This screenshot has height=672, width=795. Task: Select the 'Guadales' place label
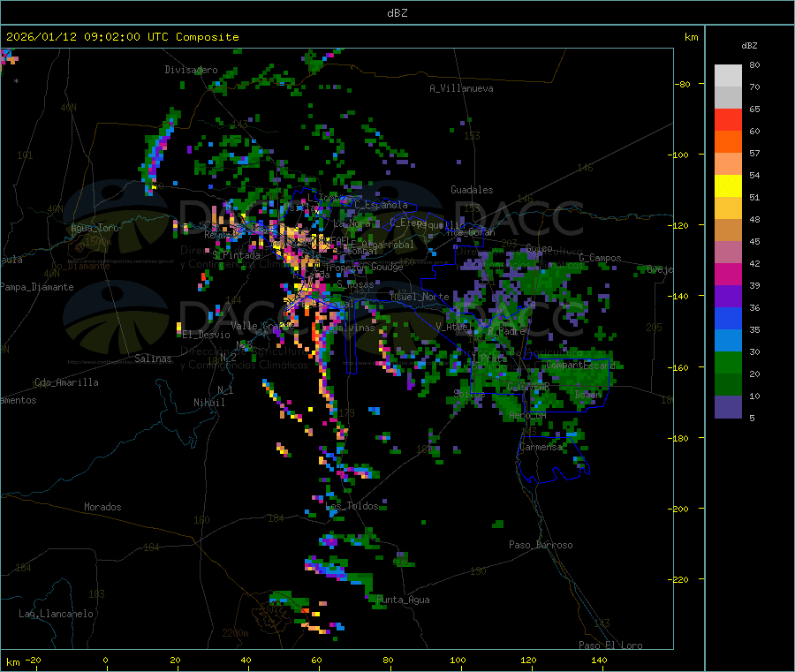pos(472,190)
